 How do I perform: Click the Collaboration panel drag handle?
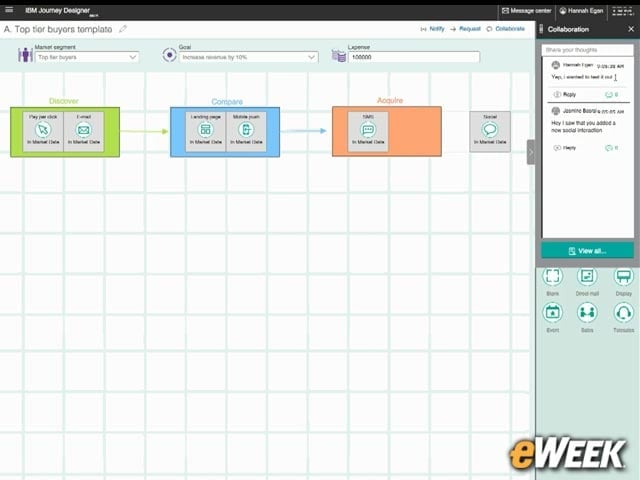pos(541,29)
